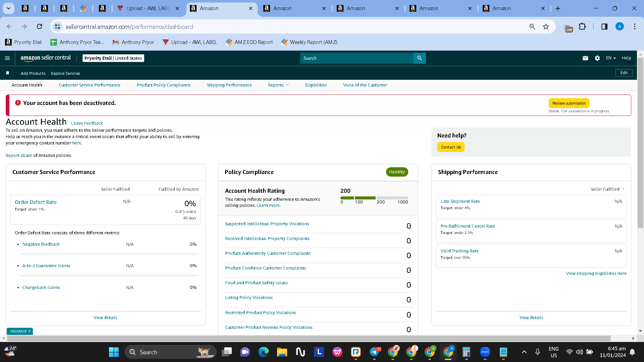
Task: Open the Zoom app in the taskbar
Action: [485, 352]
